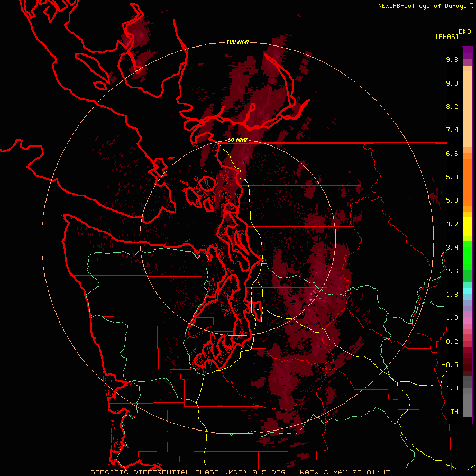Pick the peach band on the color scale
This screenshot has width=476, height=476.
pos(467,108)
